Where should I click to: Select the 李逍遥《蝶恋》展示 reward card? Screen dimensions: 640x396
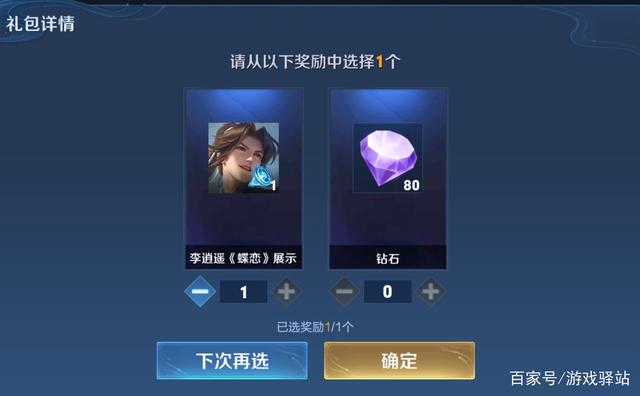244,178
